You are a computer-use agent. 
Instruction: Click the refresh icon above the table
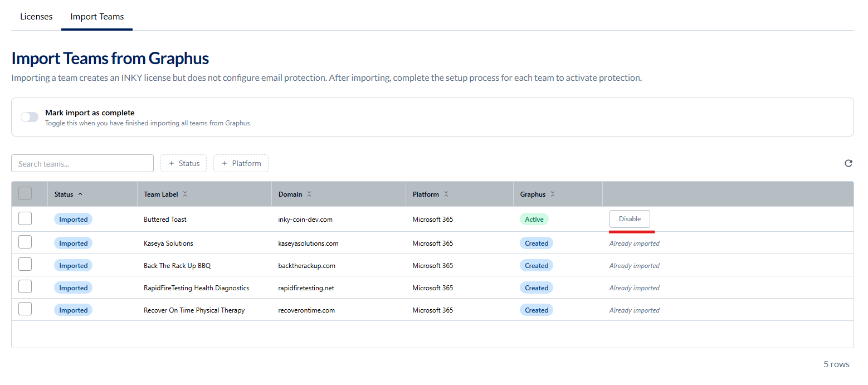tap(849, 163)
